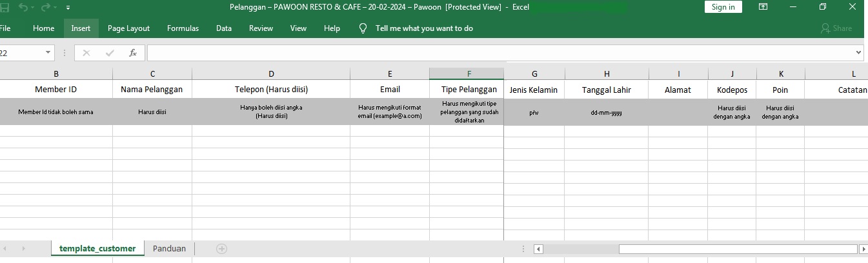Click the Share button
Screen dimensions: 868x263
pyautogui.click(x=836, y=28)
